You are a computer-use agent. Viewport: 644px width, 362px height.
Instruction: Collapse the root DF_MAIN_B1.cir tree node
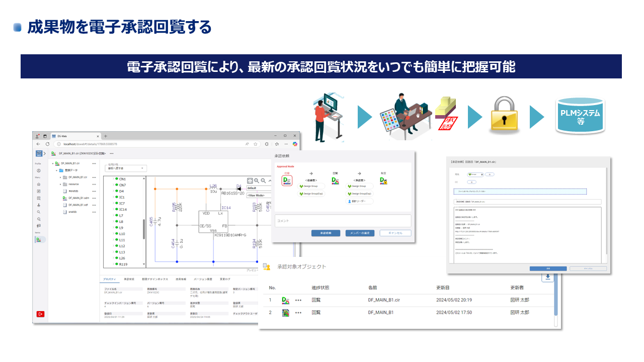pyautogui.click(x=53, y=163)
